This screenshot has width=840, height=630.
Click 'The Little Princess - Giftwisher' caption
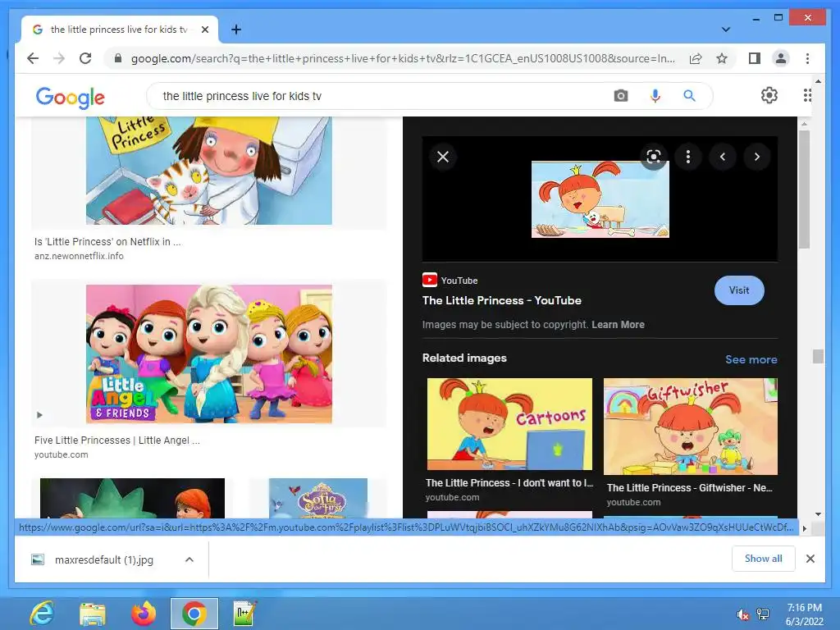tap(689, 488)
